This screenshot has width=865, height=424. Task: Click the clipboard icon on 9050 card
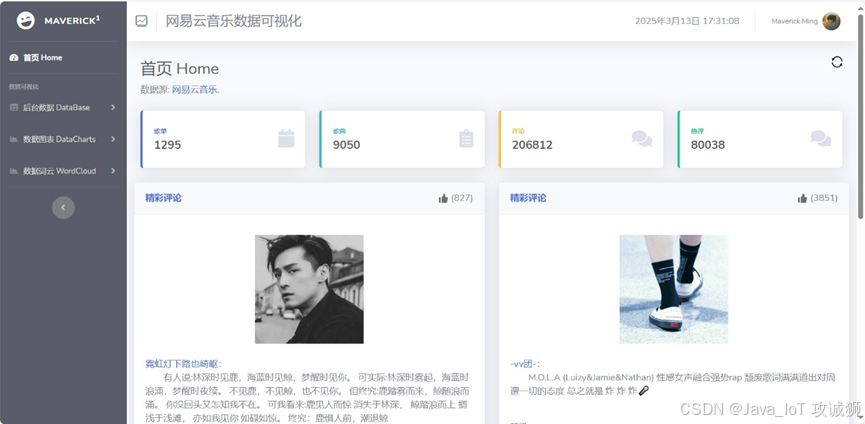click(x=466, y=138)
